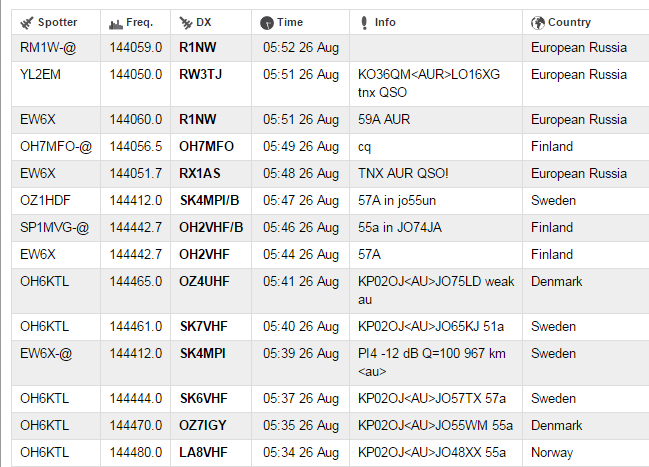Click the globe icon beside Country header
Viewport: 649px width, 467px height.
pyautogui.click(x=537, y=22)
